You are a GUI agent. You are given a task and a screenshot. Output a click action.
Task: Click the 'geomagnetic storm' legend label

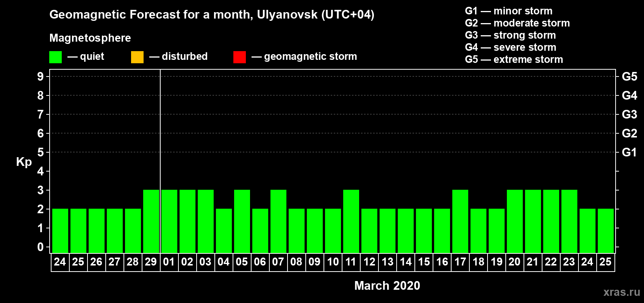click(311, 57)
